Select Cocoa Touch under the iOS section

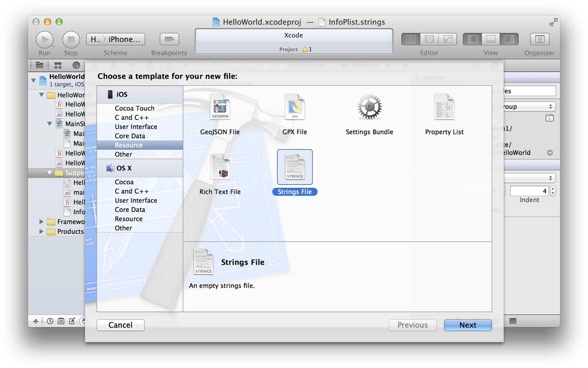[x=134, y=108]
